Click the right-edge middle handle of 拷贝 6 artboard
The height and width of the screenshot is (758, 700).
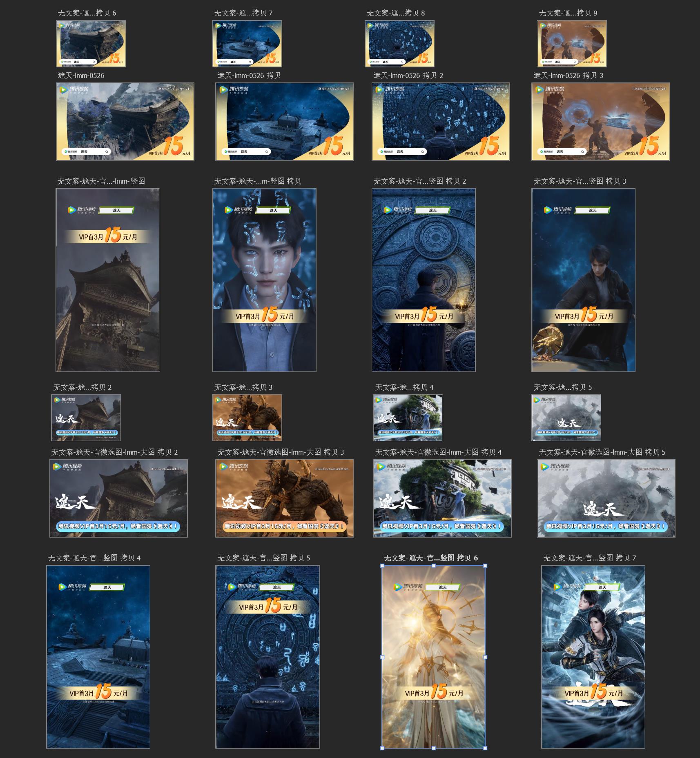(485, 657)
